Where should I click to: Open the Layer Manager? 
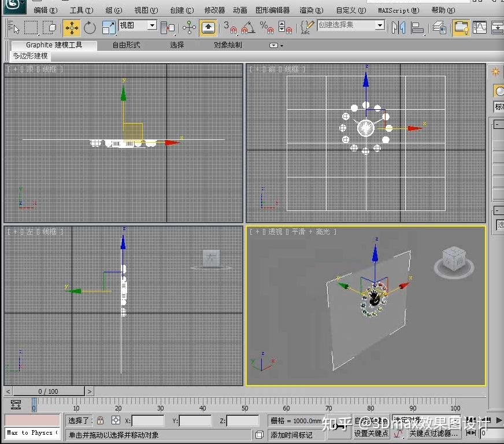tap(439, 26)
